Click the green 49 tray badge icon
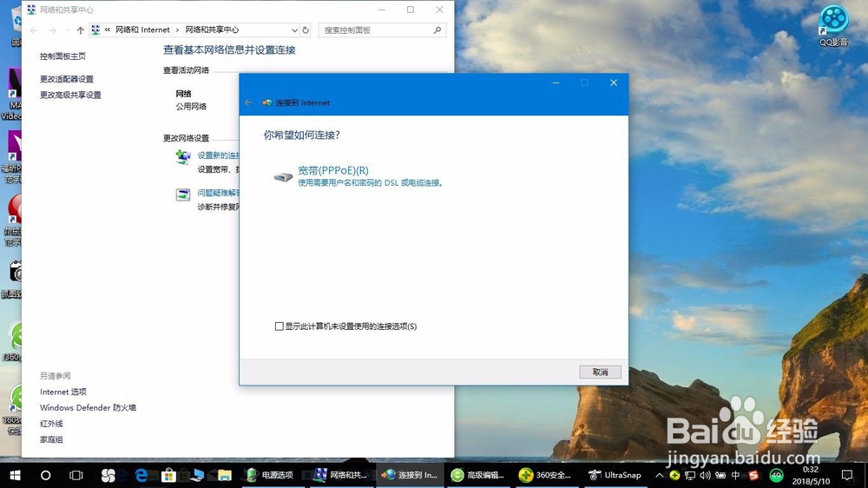Screen dimensions: 868x488 tap(776, 475)
